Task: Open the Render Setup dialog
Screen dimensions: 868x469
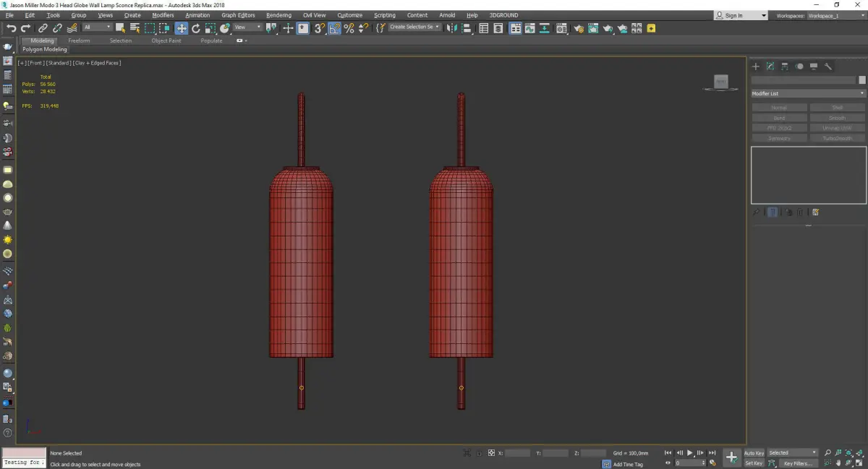Action: tap(579, 28)
